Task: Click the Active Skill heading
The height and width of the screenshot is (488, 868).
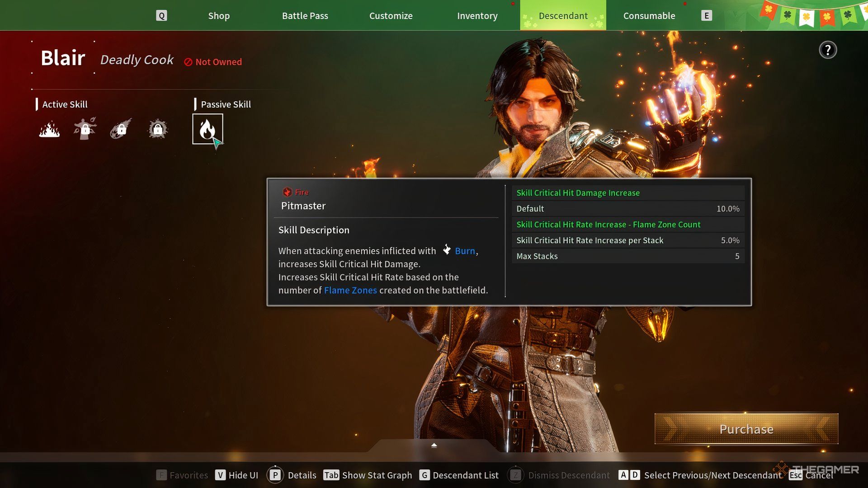Action: tap(65, 104)
